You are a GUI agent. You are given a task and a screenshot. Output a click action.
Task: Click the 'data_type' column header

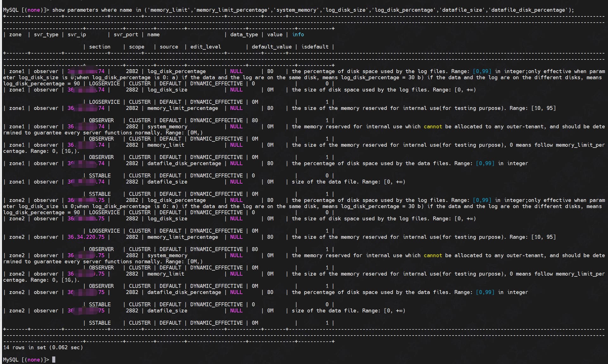click(x=244, y=35)
